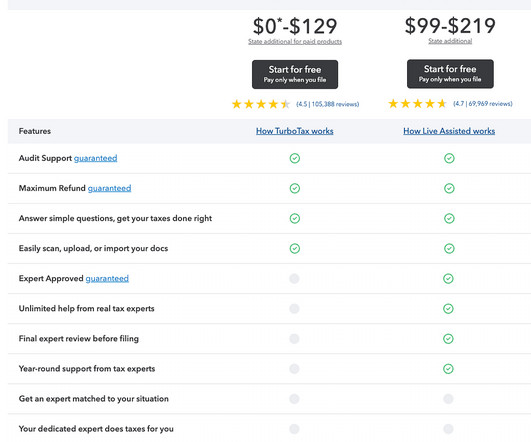Click 'Answer simple questions, get your taxes done right'
The height and width of the screenshot is (442, 531).
click(x=115, y=218)
